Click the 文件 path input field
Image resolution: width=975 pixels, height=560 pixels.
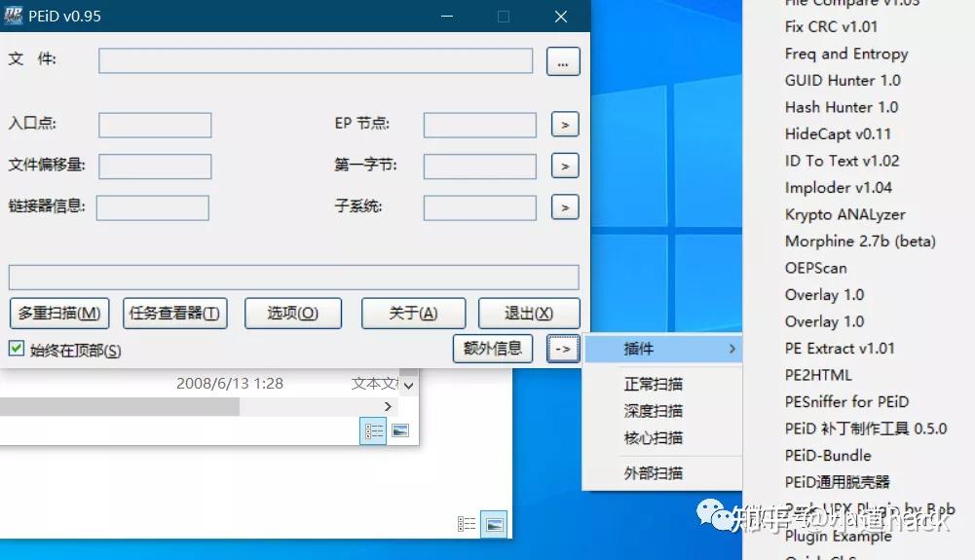point(316,61)
